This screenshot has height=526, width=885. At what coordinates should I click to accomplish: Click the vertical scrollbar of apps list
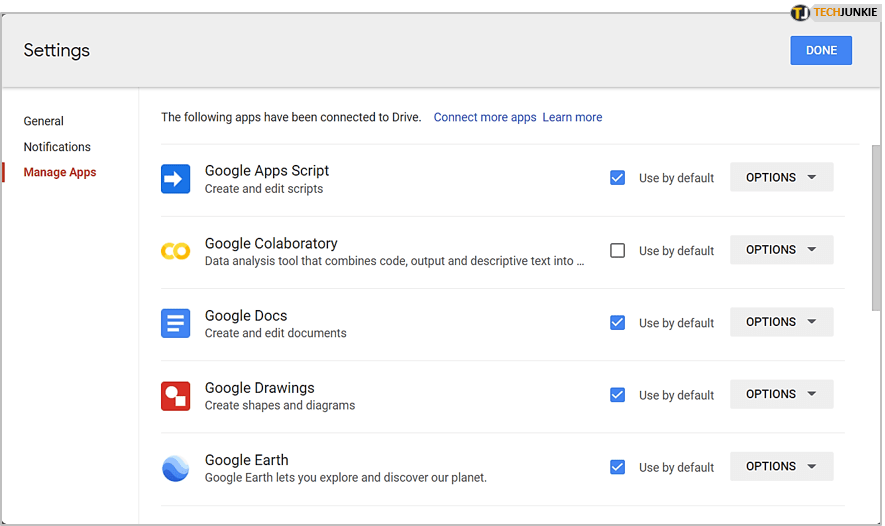point(877,230)
